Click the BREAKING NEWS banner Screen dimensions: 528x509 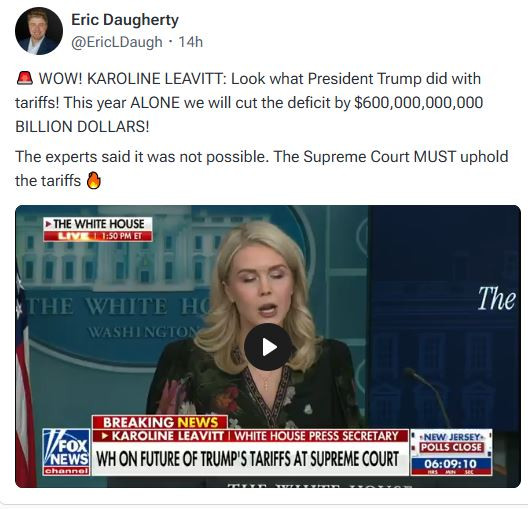pos(160,422)
